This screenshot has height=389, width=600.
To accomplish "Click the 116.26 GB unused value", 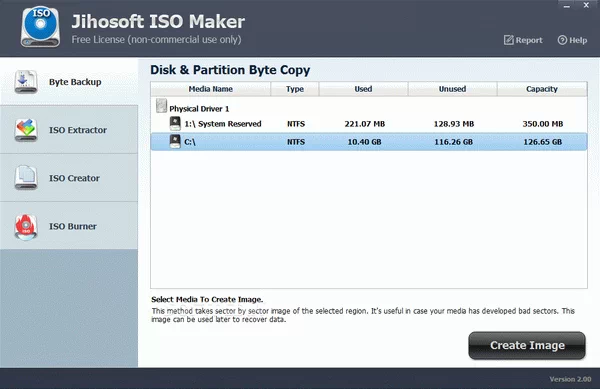I will click(453, 142).
